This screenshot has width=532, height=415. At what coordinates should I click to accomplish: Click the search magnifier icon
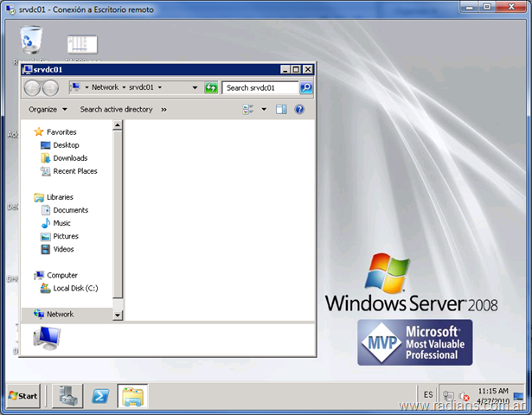point(305,87)
